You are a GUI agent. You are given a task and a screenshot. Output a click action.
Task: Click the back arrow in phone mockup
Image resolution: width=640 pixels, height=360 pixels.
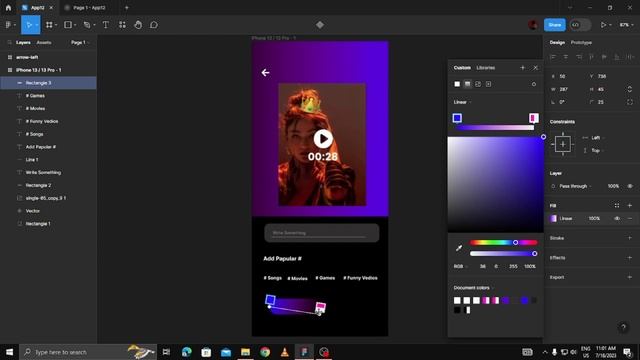[265, 73]
